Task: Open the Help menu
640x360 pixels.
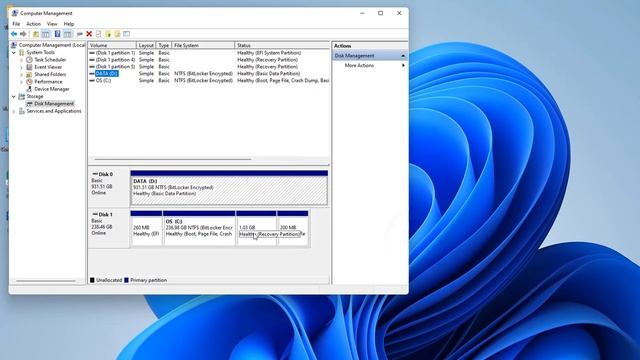Action: click(x=69, y=24)
